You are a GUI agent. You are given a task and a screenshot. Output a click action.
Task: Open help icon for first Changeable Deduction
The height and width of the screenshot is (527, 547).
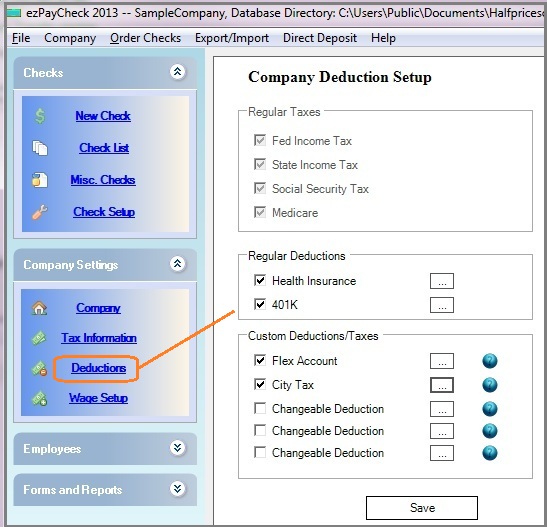point(490,409)
